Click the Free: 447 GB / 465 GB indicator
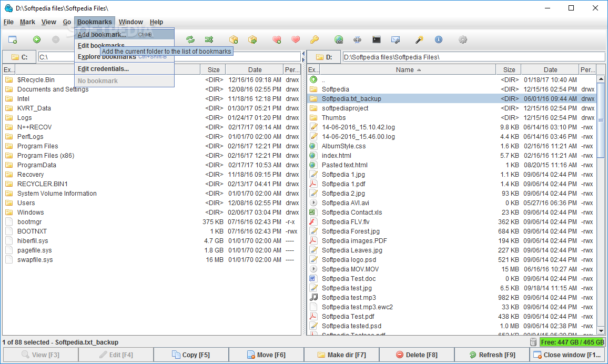The height and width of the screenshot is (364, 608). click(572, 342)
